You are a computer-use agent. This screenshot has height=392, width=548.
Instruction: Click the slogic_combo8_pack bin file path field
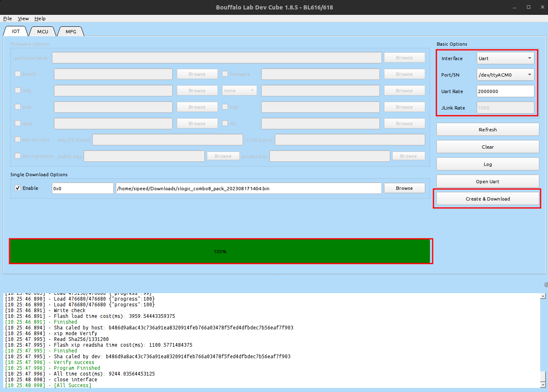pos(248,188)
